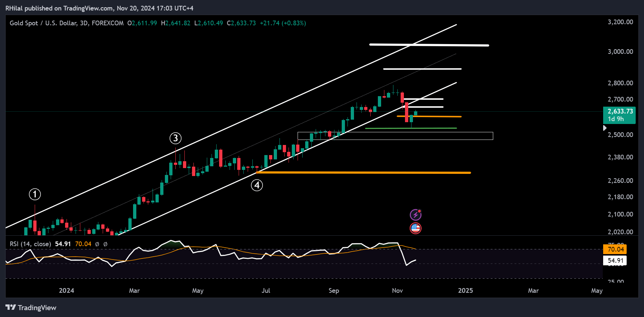Click the 2025 time axis label
Image resolution: width=644 pixels, height=317 pixels.
pyautogui.click(x=465, y=291)
